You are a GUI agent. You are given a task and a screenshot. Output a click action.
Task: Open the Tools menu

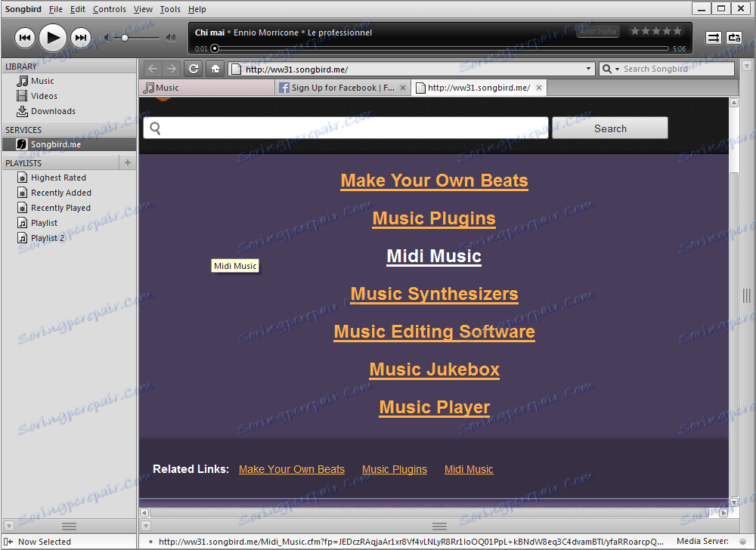coord(169,9)
